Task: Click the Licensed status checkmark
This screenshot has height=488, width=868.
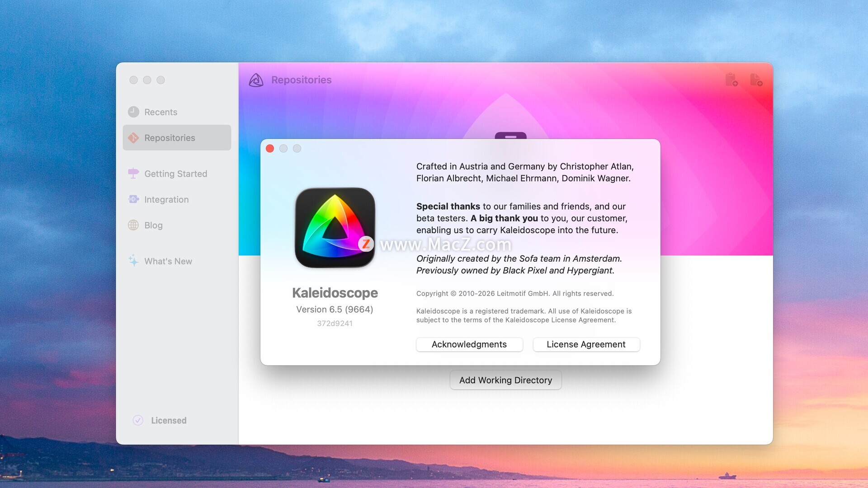Action: point(138,420)
